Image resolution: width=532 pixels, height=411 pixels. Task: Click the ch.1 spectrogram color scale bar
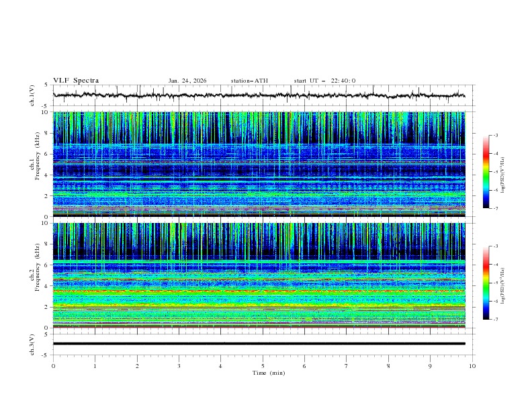coord(486,172)
